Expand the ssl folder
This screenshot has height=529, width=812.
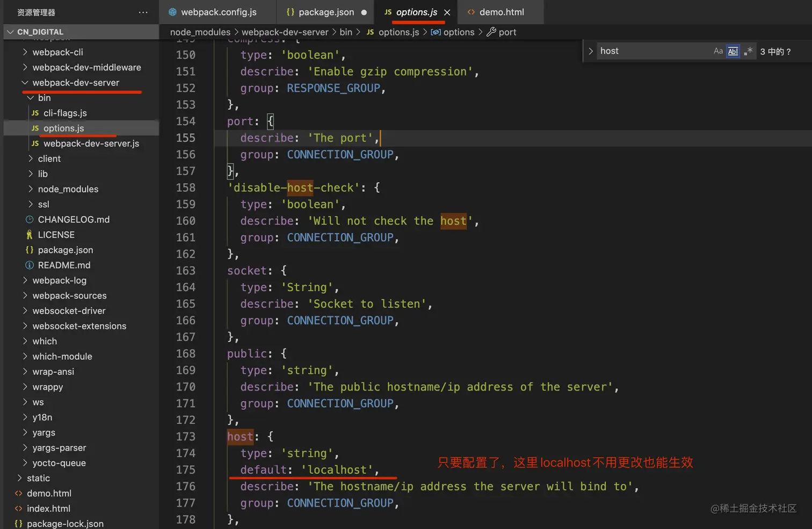44,205
